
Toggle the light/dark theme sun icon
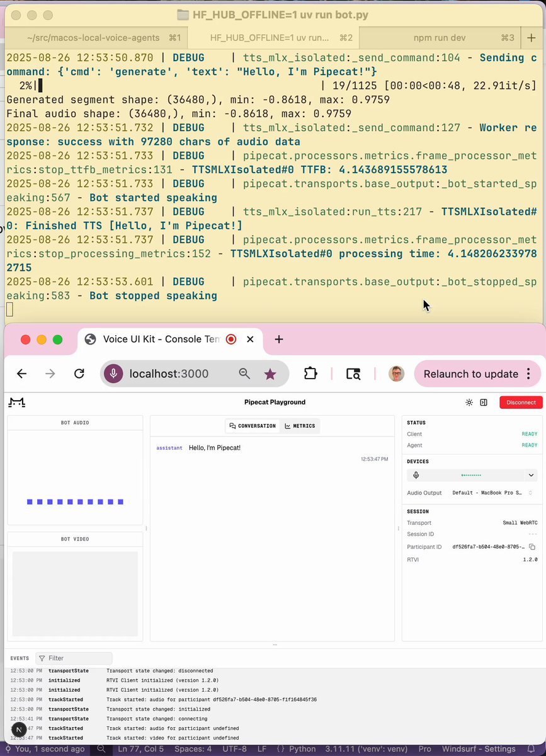click(469, 402)
